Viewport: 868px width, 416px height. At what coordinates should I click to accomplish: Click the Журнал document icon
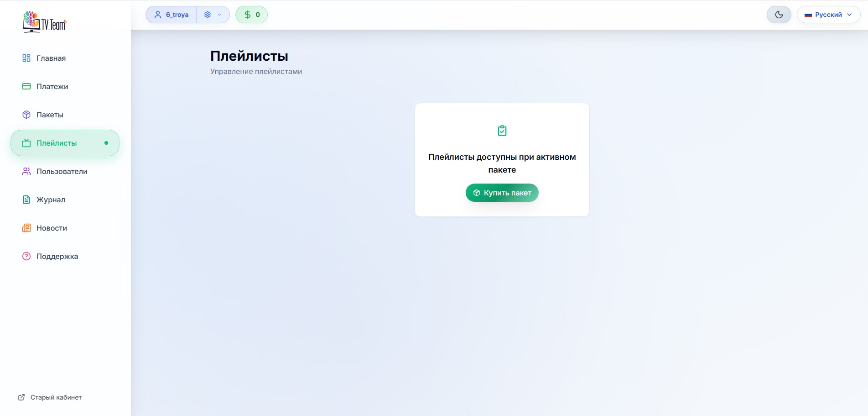(x=26, y=200)
